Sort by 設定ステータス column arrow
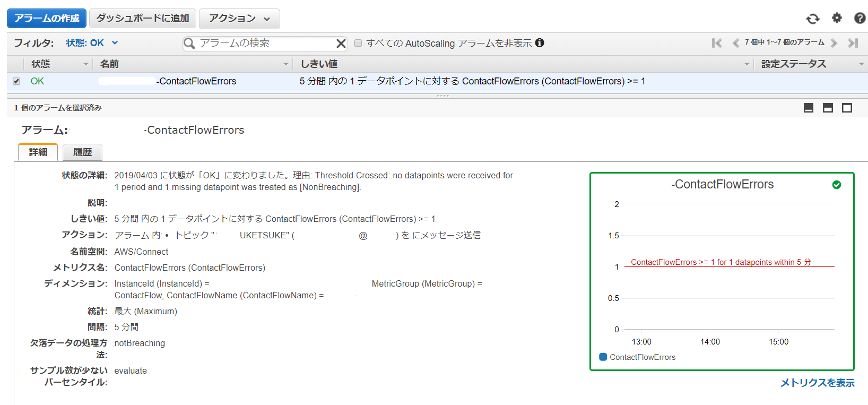The width and height of the screenshot is (868, 405). tap(861, 64)
